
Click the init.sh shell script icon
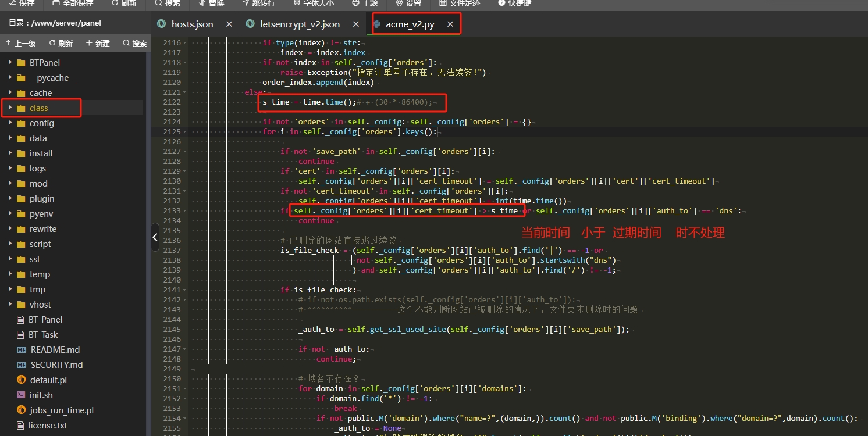21,395
